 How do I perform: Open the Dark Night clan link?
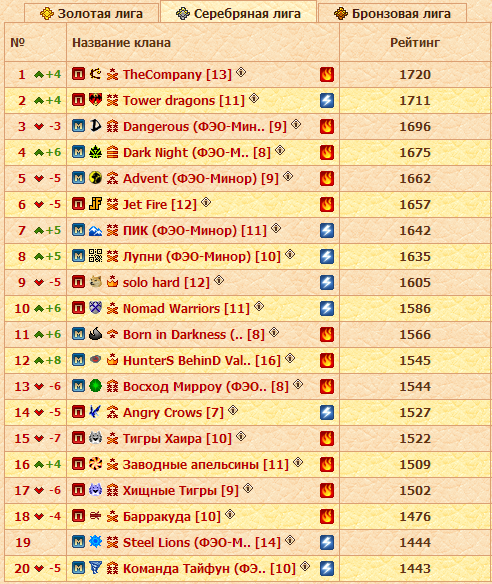coord(197,153)
